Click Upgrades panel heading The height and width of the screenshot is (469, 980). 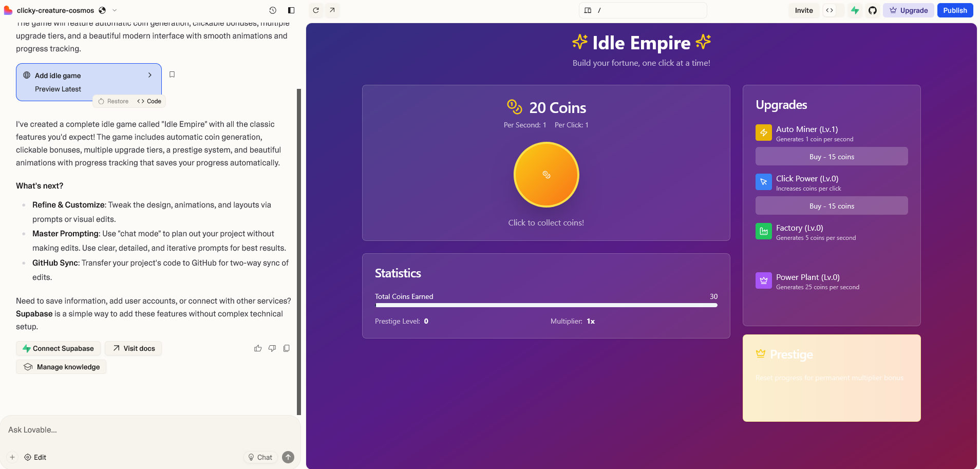pos(781,105)
